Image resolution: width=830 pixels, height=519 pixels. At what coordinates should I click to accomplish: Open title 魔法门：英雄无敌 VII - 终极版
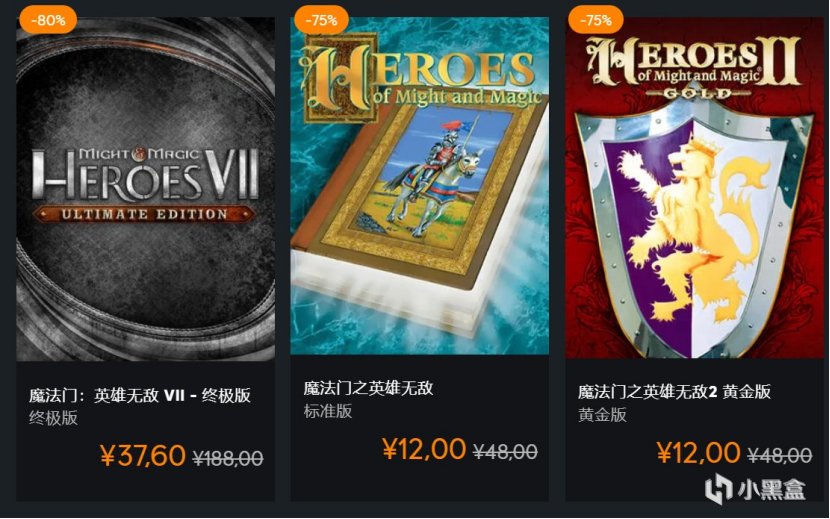(x=140, y=395)
